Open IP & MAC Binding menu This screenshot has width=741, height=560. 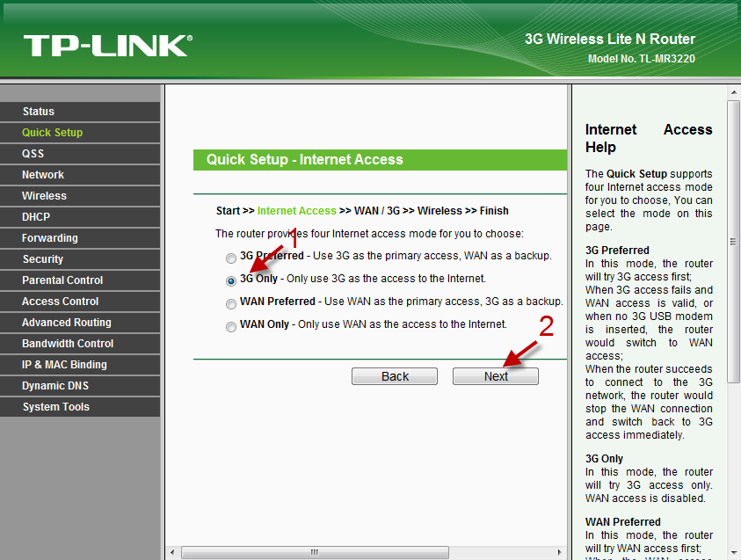80,365
